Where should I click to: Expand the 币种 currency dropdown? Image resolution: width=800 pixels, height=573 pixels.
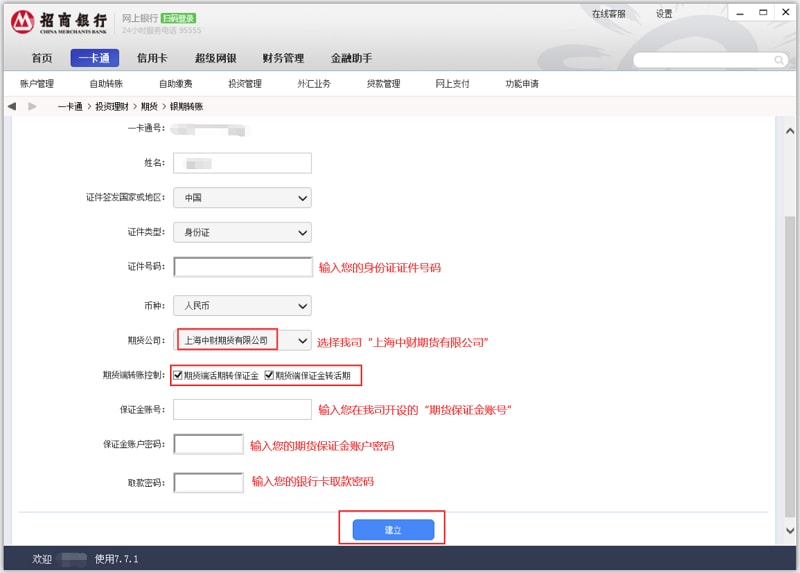click(x=242, y=305)
